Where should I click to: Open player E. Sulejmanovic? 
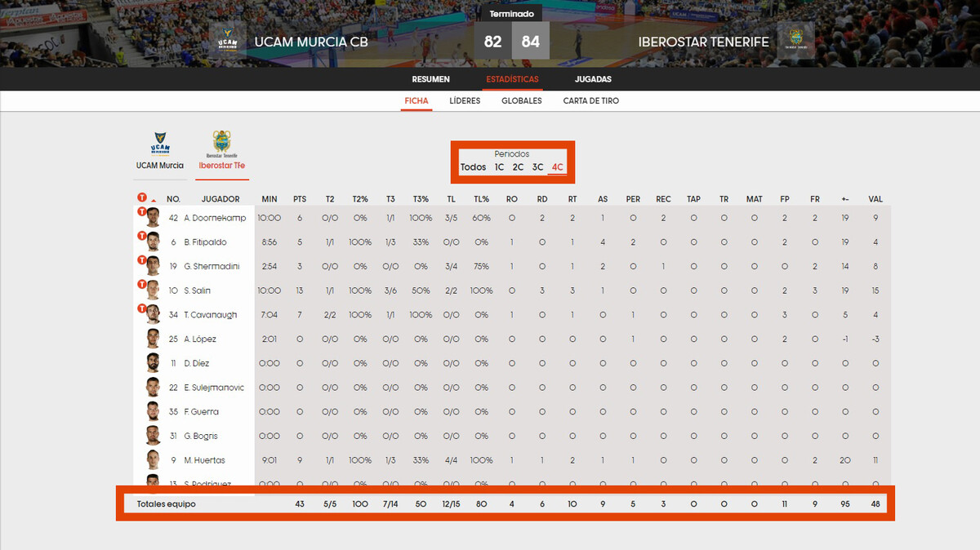pos(214,388)
